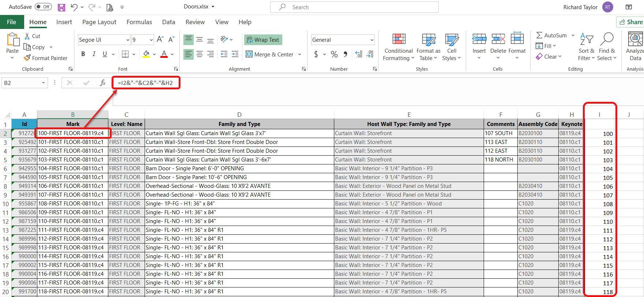The width and height of the screenshot is (644, 297).
Task: Click the Search box
Action: coord(354,7)
